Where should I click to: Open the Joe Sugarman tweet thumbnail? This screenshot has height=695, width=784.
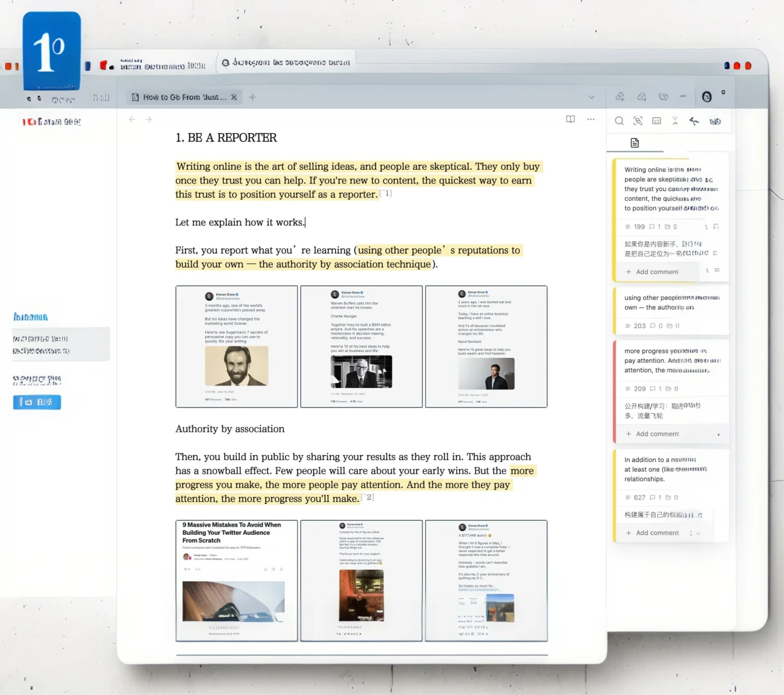click(237, 347)
